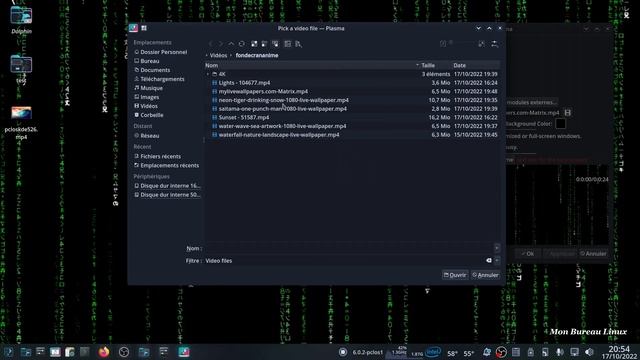This screenshot has height=360, width=640.
Task: Launch Firefox from the taskbar
Action: coord(104,352)
